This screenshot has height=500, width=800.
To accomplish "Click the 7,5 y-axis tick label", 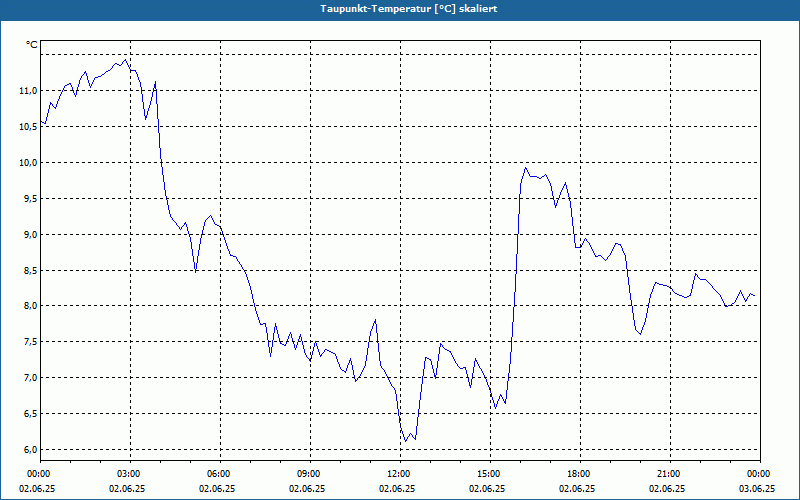I will click(x=31, y=342).
